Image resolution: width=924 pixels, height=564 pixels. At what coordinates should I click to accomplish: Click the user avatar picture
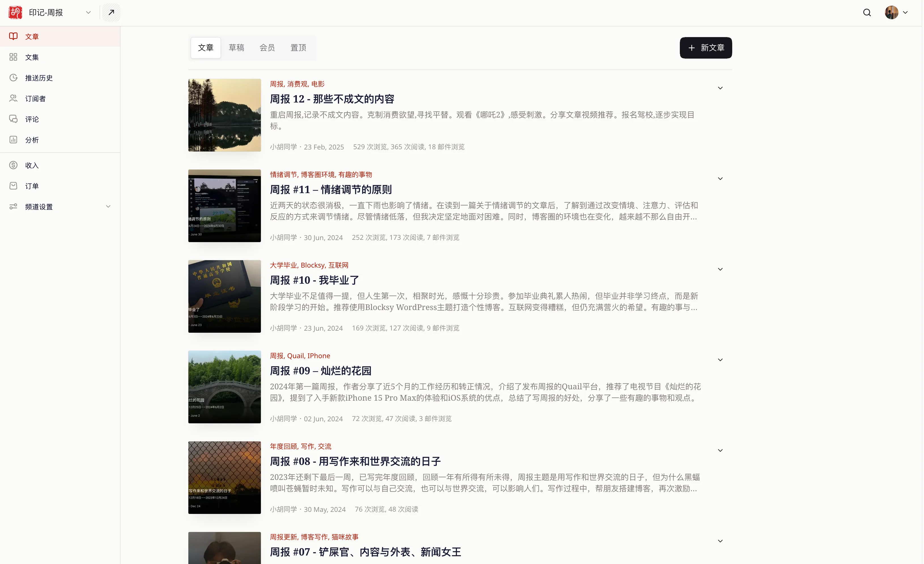coord(891,12)
